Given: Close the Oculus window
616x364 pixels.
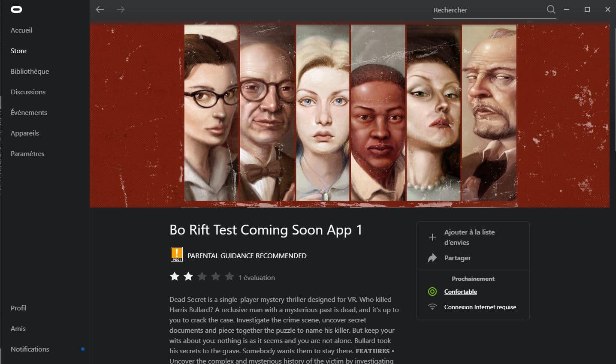Looking at the screenshot, I should pyautogui.click(x=608, y=9).
